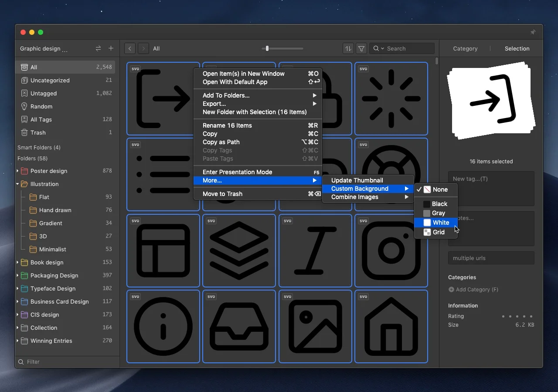Screen dimensions: 558x392
Task: Select None custom background option
Action: coord(440,189)
